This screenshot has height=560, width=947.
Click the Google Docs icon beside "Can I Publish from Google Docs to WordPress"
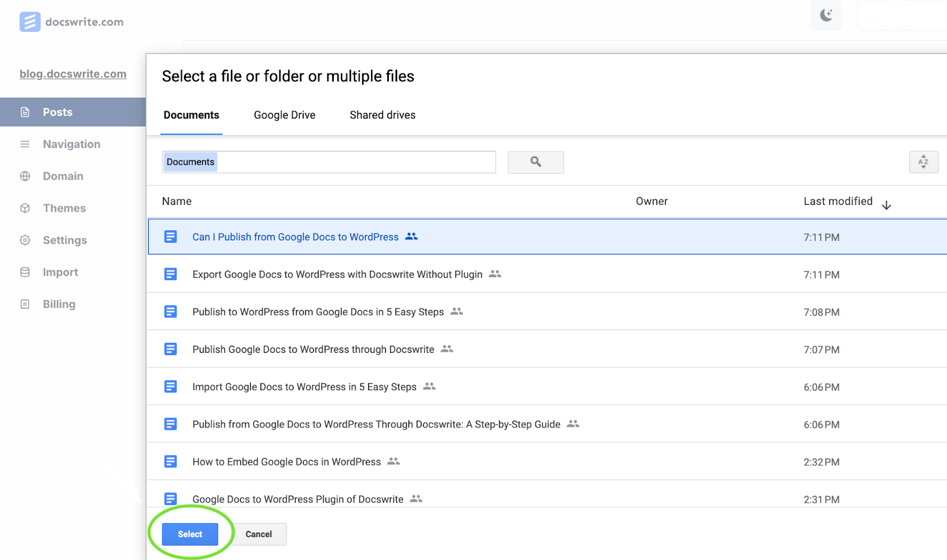[170, 236]
